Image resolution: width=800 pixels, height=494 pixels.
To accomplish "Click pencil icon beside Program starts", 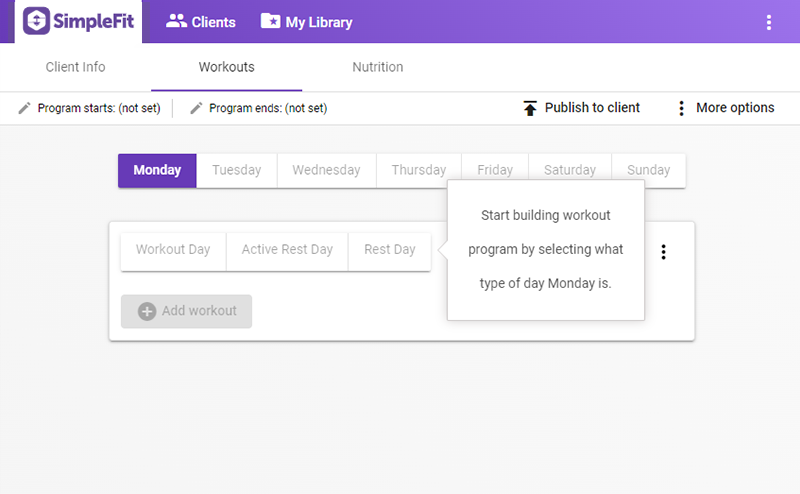I will point(25,108).
